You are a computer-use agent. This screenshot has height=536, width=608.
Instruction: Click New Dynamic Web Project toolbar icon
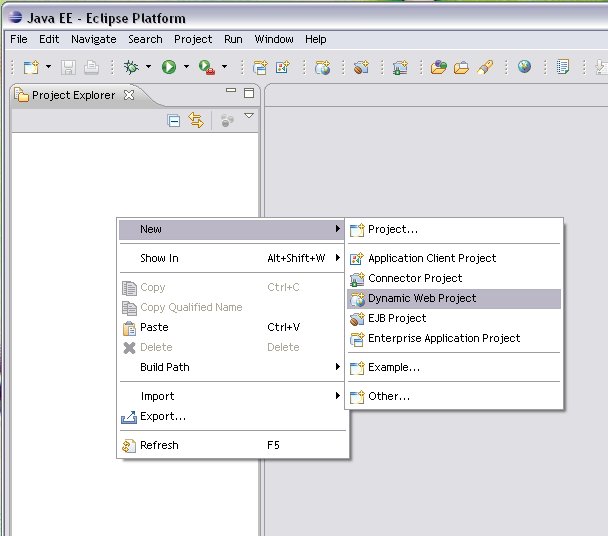coord(322,67)
